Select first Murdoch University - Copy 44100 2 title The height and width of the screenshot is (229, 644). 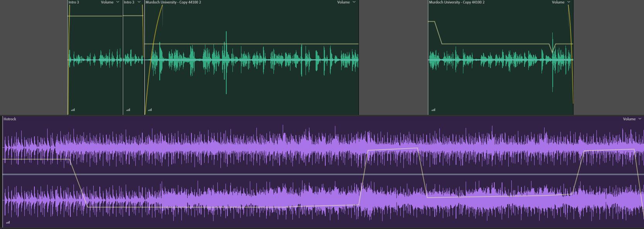pyautogui.click(x=173, y=2)
